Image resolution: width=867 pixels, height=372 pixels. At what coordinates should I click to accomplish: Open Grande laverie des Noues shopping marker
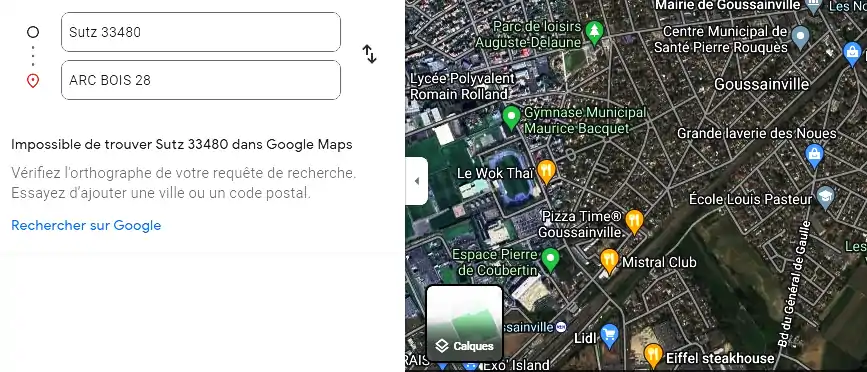coord(814,155)
